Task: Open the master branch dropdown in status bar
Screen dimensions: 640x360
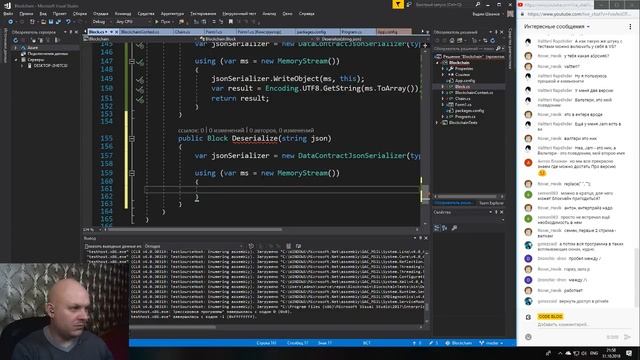Action: tap(491, 343)
